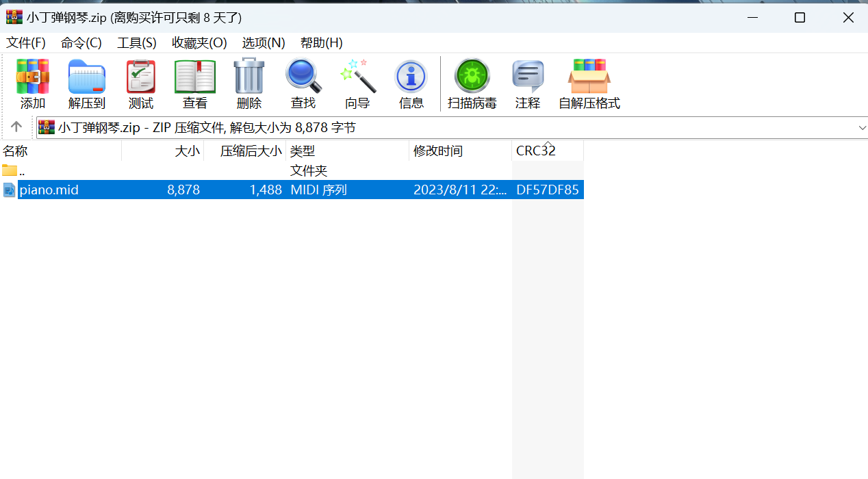Viewport: 868px width, 479px height.
Task: Close the WinRAR window
Action: pos(848,18)
